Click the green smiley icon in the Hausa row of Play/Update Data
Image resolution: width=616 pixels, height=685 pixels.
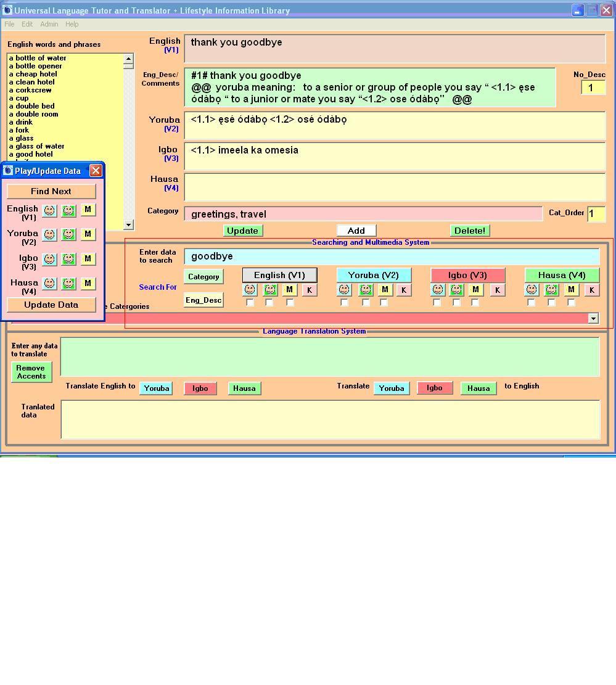[x=68, y=284]
